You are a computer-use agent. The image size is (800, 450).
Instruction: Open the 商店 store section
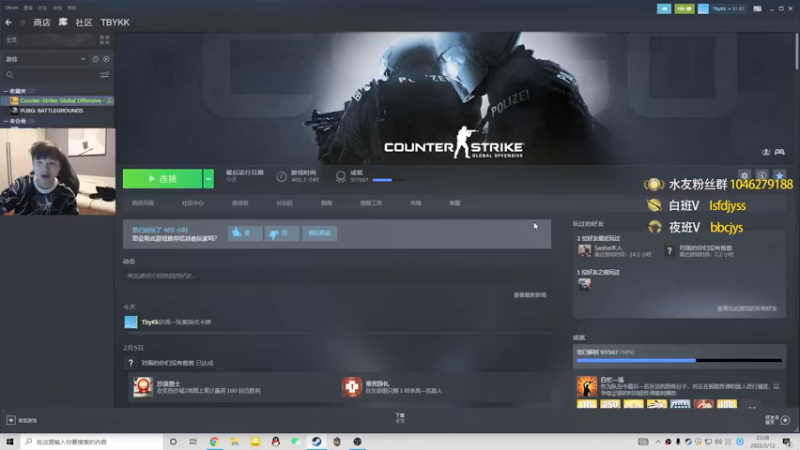[42, 22]
